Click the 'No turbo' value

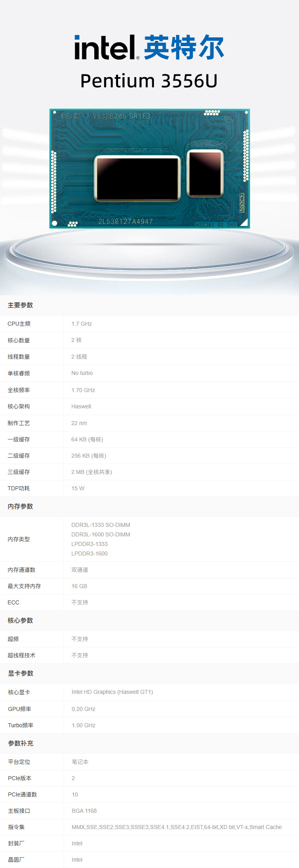[82, 373]
